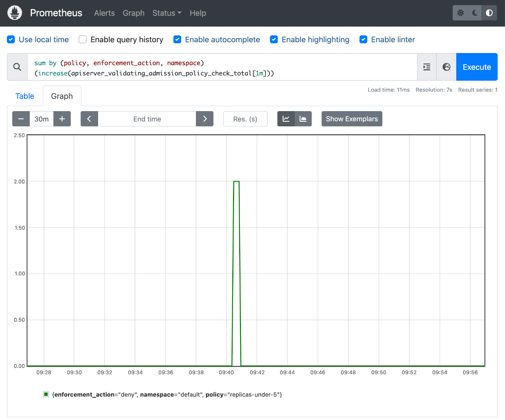Enable query history checkbox
The height and width of the screenshot is (420, 505).
(83, 39)
